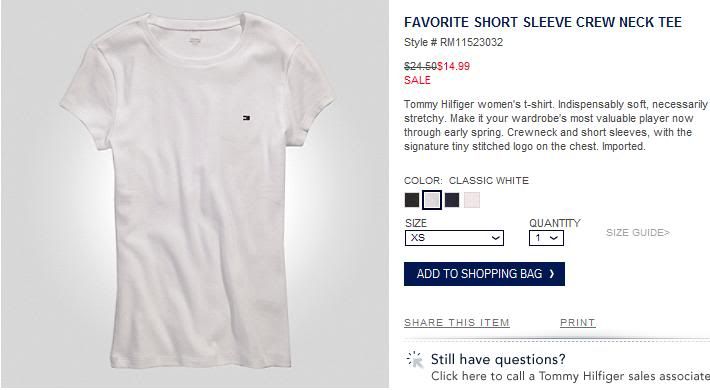Add the tee to the shopping bag
Viewport: 710px width, 390px height.
coord(484,274)
